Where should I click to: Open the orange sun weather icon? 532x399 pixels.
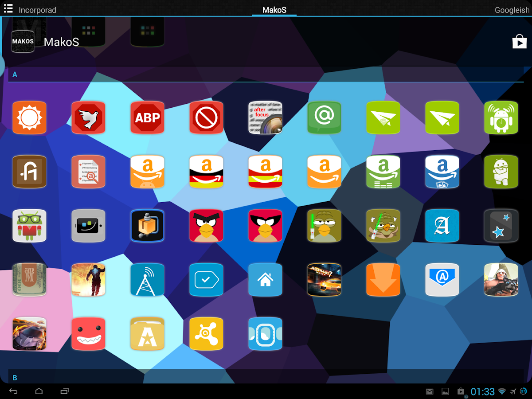tap(29, 117)
